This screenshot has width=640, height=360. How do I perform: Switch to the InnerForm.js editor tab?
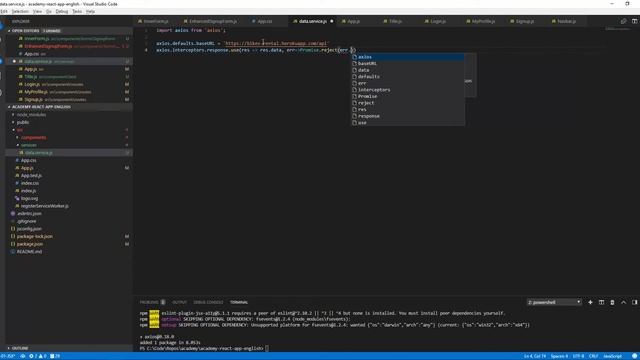156,21
